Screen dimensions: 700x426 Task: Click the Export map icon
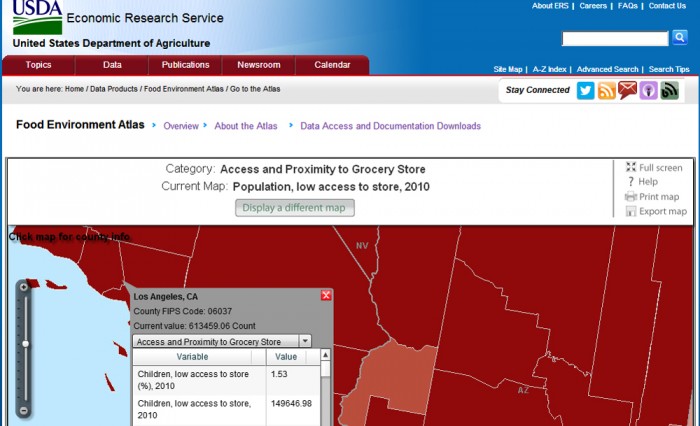click(x=630, y=211)
